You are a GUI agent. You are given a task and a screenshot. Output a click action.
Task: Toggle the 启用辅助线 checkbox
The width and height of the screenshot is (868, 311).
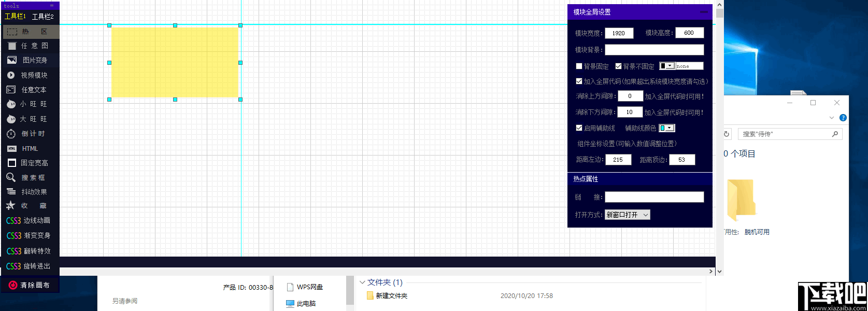[x=579, y=128]
